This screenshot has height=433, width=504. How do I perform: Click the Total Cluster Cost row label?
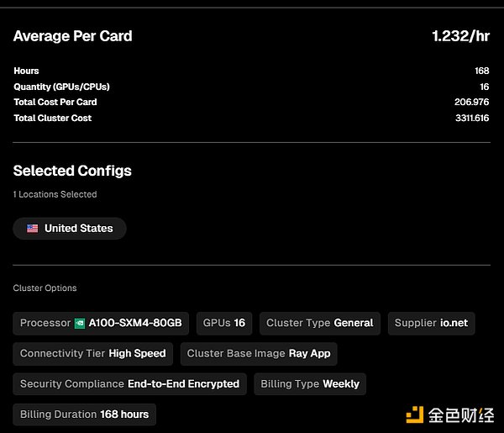tap(52, 118)
